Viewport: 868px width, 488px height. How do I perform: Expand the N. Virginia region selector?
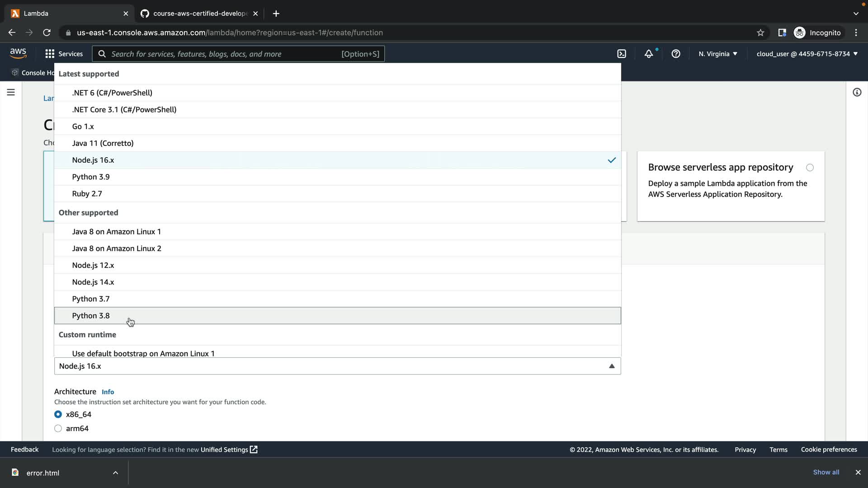point(718,54)
